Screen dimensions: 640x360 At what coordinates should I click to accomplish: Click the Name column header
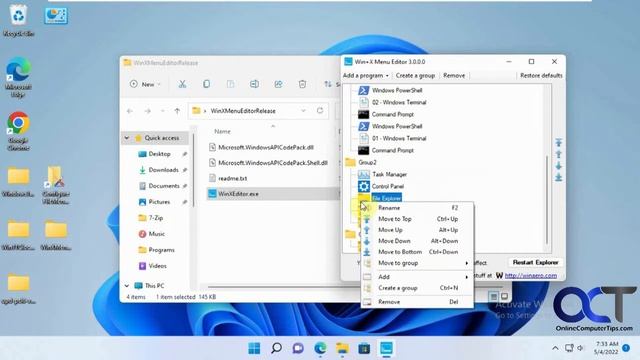point(222,131)
